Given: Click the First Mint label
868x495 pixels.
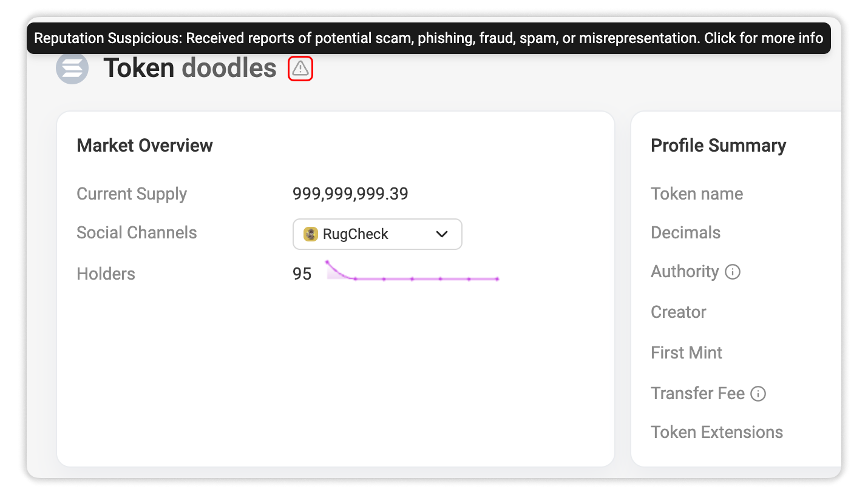Looking at the screenshot, I should (x=687, y=353).
